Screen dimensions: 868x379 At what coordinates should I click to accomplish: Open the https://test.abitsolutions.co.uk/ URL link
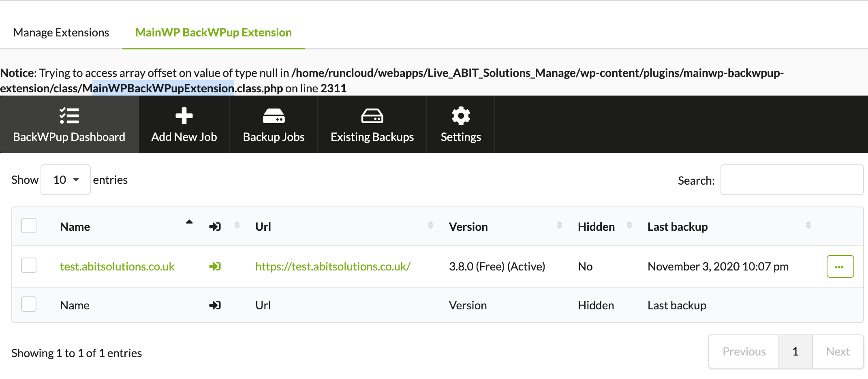pos(333,266)
